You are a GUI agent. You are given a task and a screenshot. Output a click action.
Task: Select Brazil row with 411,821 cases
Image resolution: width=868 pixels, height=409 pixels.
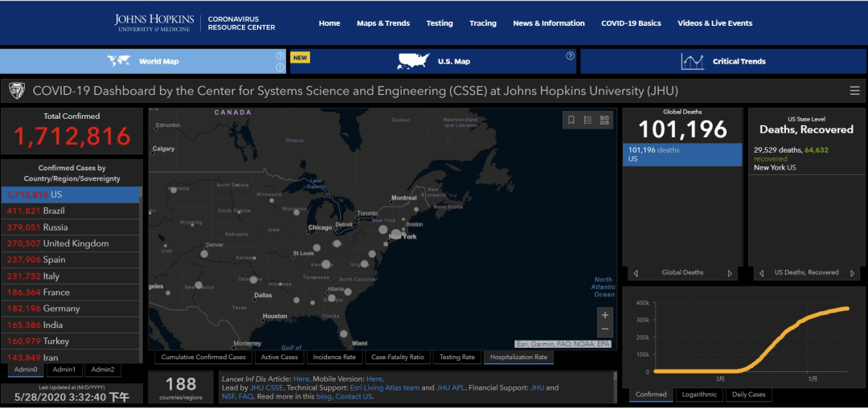70,211
